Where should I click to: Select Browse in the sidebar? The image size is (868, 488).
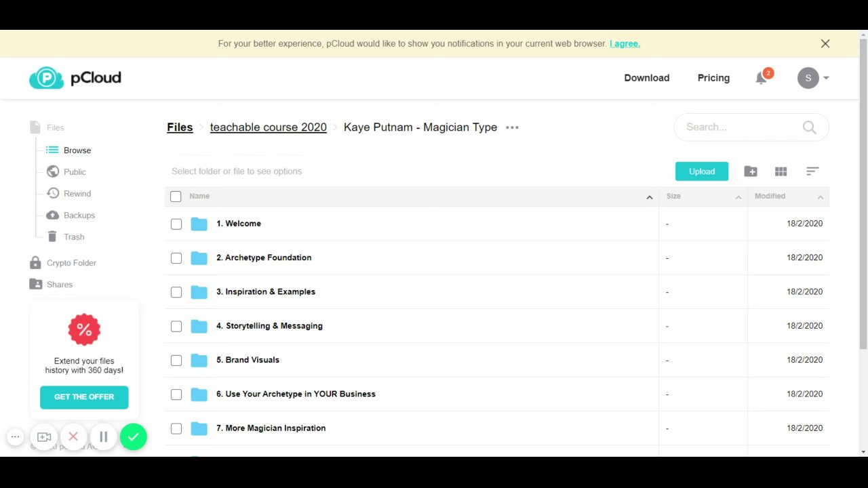point(77,150)
